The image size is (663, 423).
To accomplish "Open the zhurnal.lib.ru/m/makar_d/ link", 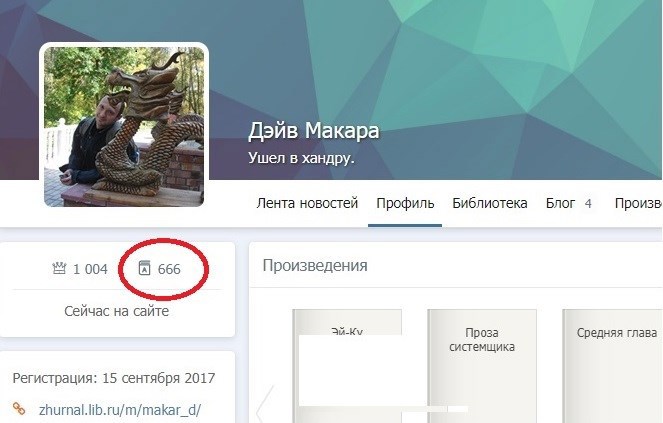I will (120, 409).
